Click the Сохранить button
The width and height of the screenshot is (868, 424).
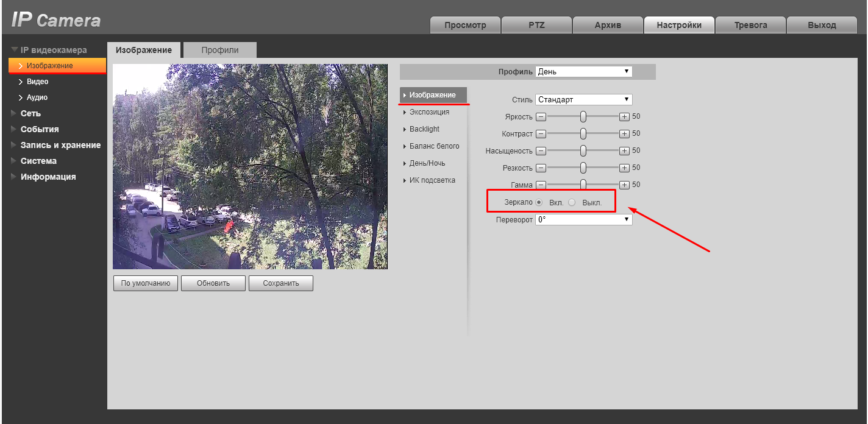click(281, 283)
